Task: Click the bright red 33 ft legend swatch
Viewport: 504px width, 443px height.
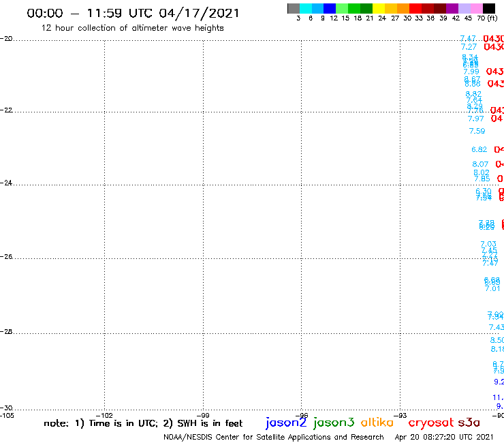Action: (x=415, y=8)
